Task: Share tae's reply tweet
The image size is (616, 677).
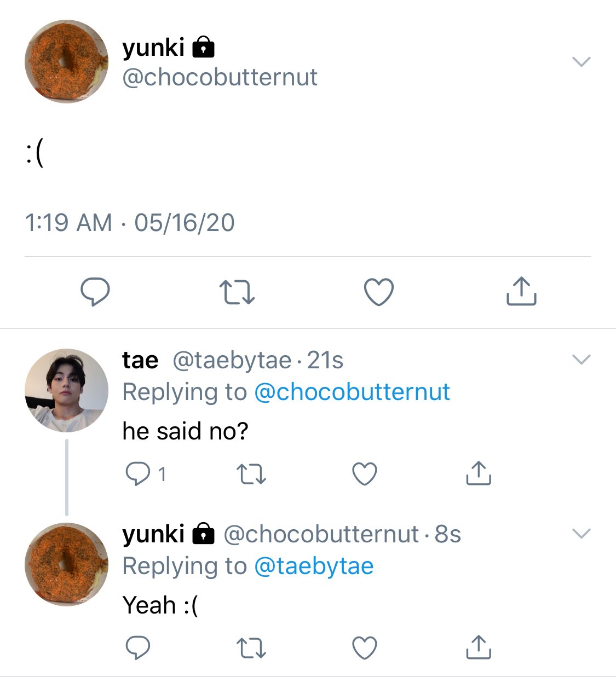Action: click(479, 473)
